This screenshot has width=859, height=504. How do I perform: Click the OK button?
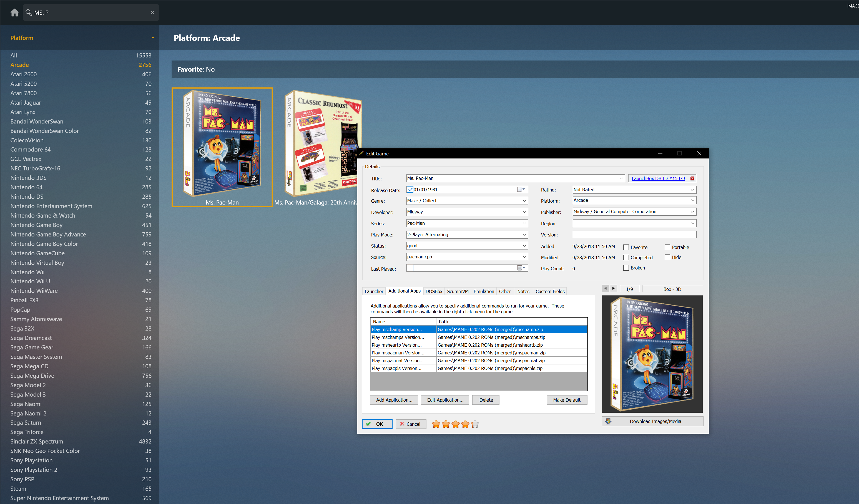tap(377, 424)
